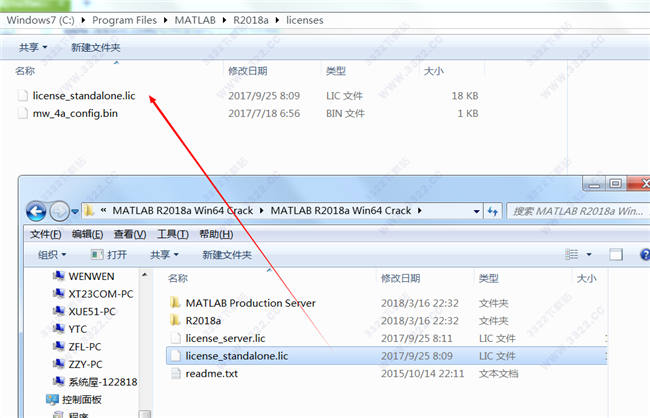Click the Back navigation arrow button
The height and width of the screenshot is (418, 650).
point(36,211)
